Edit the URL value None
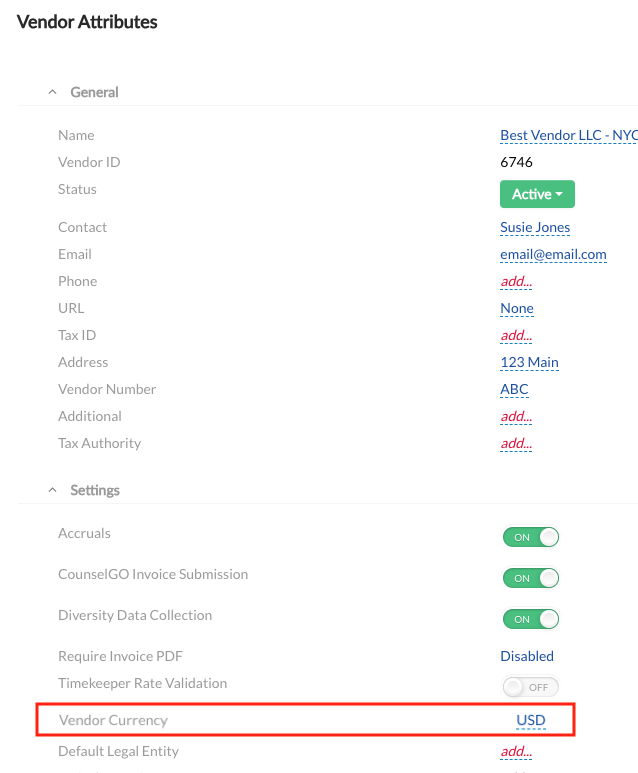 517,308
